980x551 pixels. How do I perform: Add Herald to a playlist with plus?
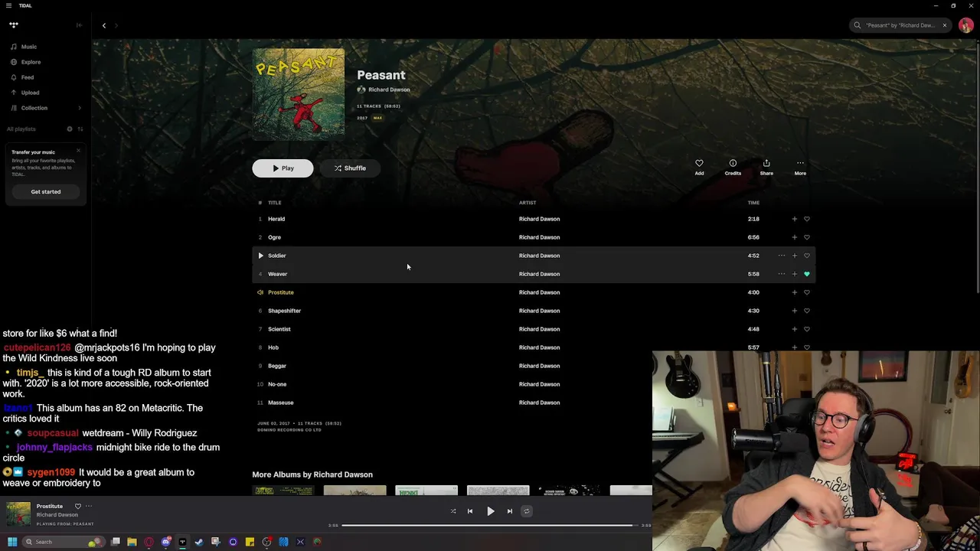[x=795, y=219]
